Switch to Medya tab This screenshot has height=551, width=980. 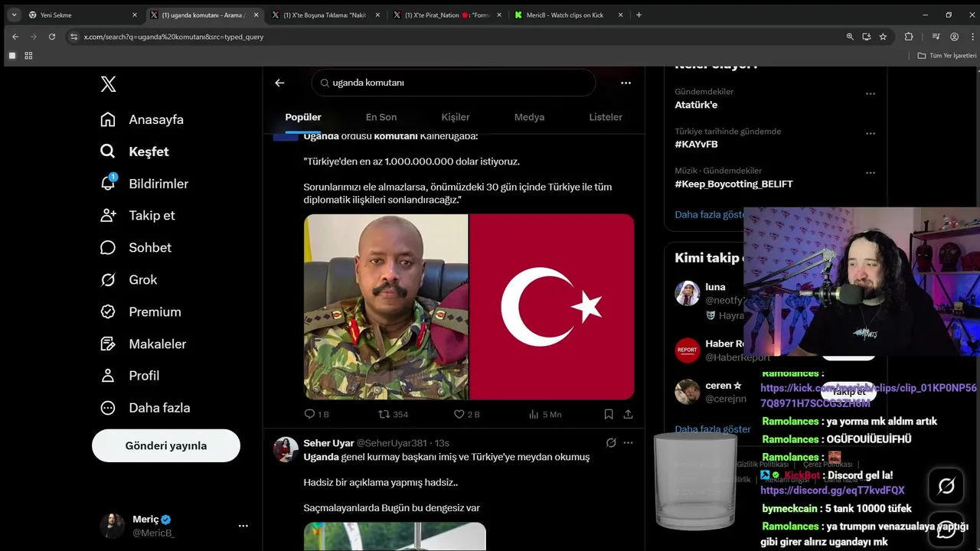point(529,117)
